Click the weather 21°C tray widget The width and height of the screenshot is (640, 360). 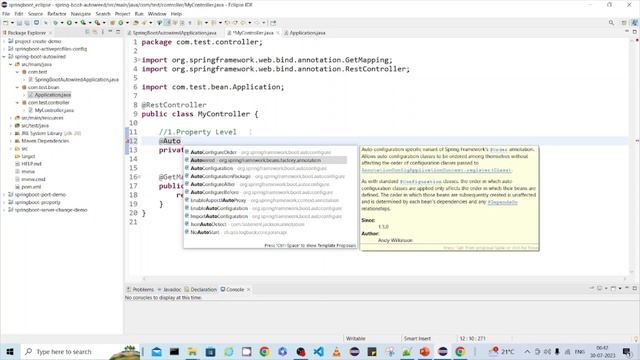coord(502,351)
